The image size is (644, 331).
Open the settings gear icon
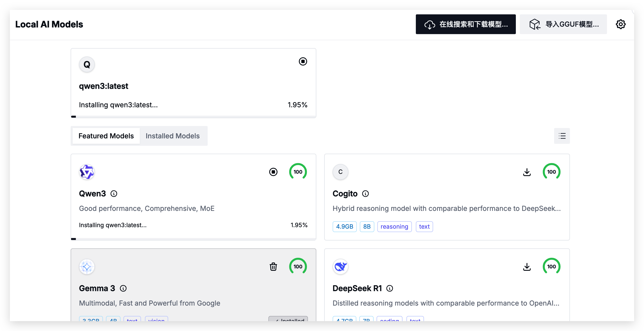pyautogui.click(x=621, y=24)
